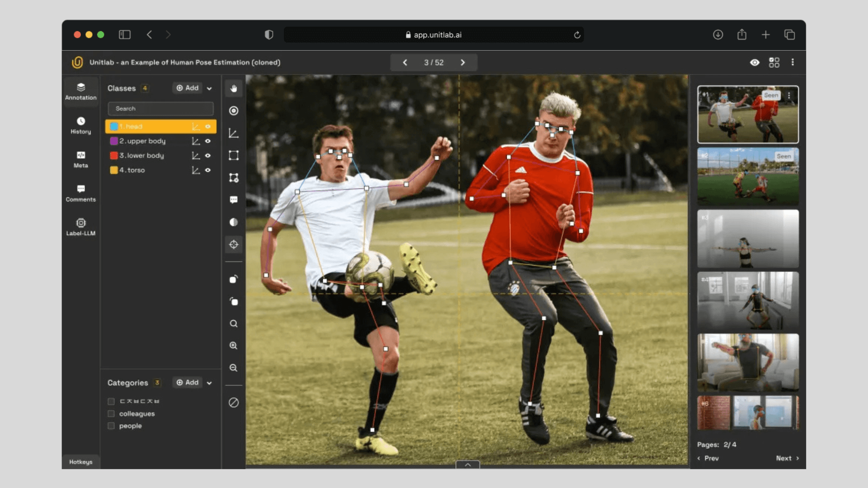Image resolution: width=868 pixels, height=488 pixels.
Task: Open the three-dot options menu top right
Action: 793,62
